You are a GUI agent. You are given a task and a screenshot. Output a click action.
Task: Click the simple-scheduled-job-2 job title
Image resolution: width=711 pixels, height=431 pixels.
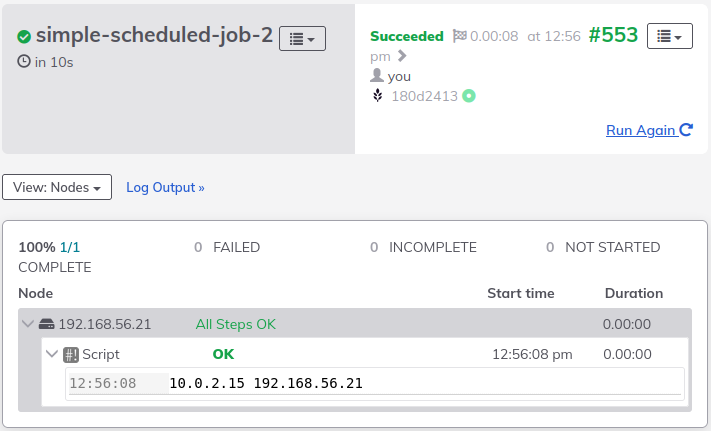154,35
